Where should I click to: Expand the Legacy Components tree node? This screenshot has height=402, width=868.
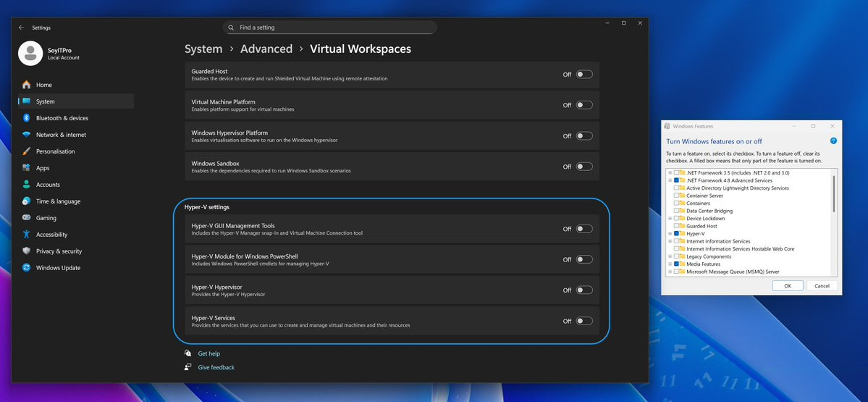coord(670,256)
